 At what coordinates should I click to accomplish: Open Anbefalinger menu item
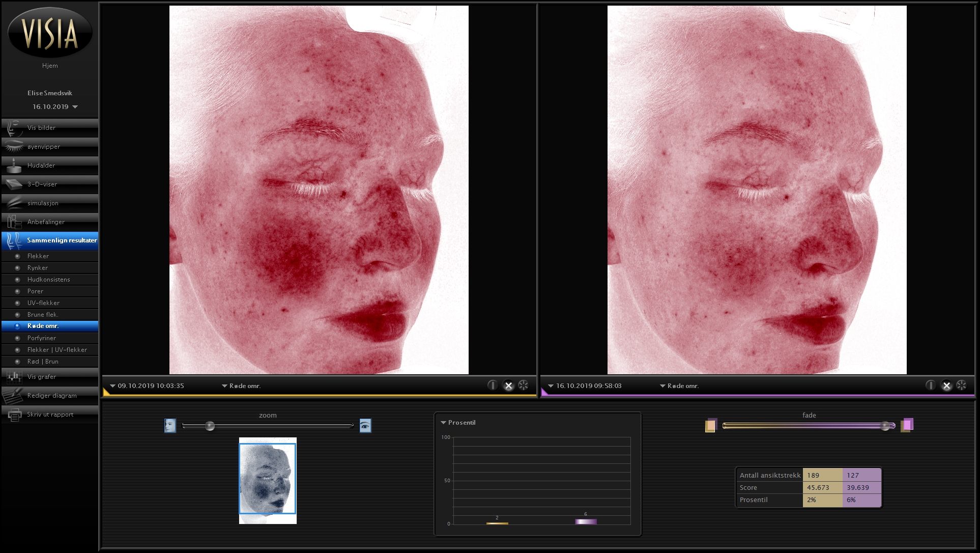coord(50,222)
